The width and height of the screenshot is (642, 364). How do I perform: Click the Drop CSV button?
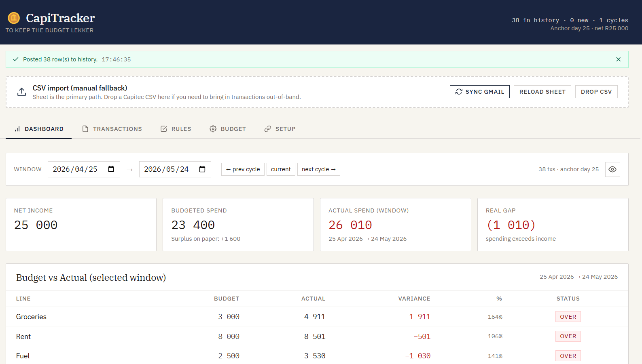click(596, 92)
